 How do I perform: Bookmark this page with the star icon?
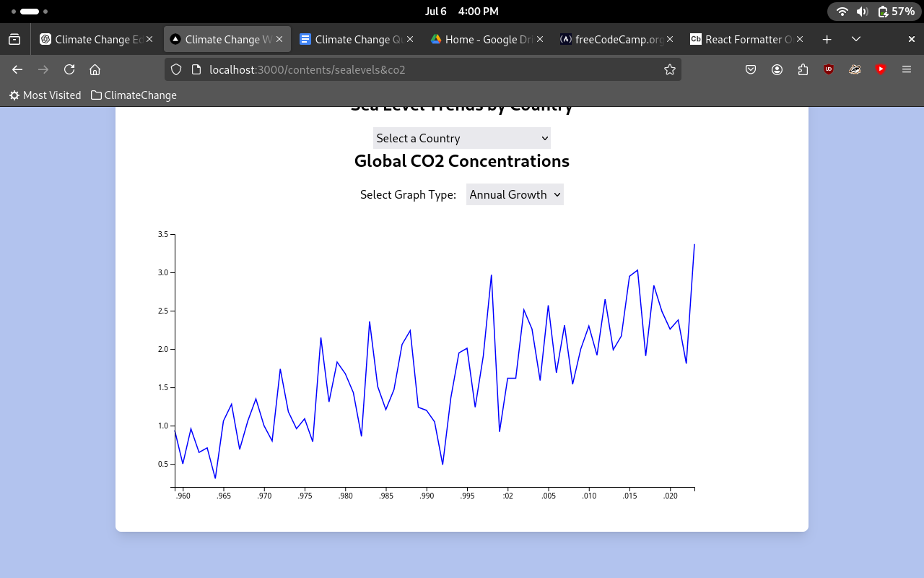click(669, 69)
